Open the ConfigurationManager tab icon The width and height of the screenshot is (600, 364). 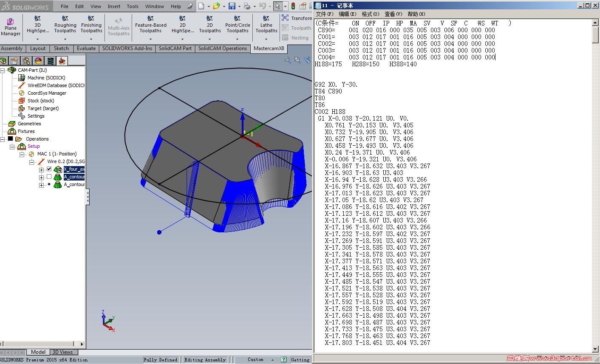point(26,61)
